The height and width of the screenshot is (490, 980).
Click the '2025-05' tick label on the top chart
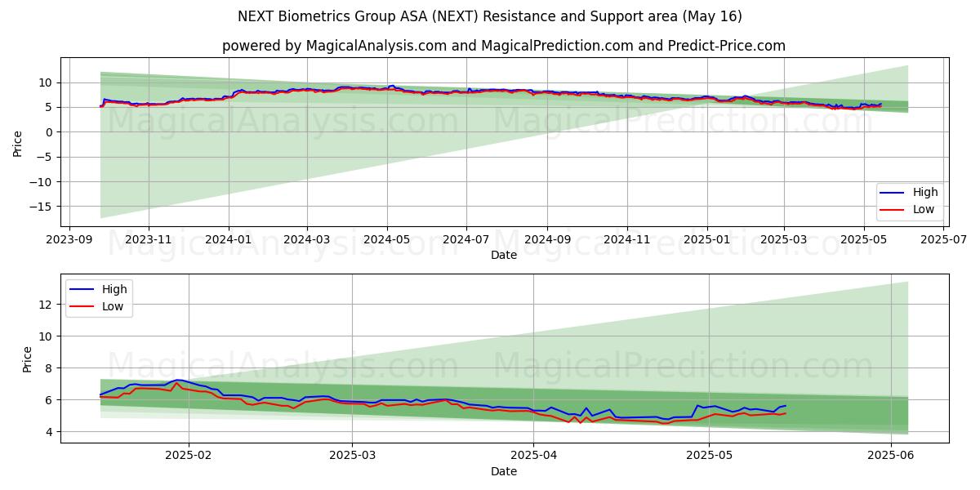click(x=864, y=240)
